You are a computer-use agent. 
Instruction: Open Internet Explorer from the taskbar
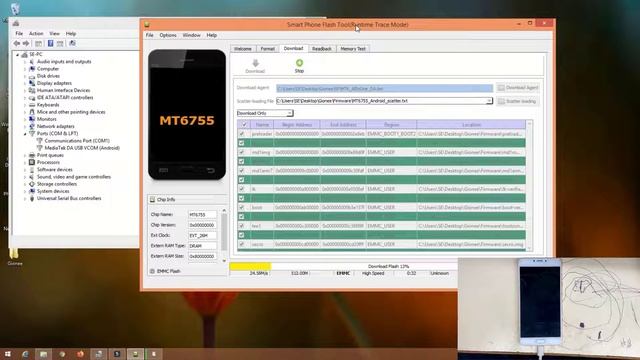click(x=25, y=354)
